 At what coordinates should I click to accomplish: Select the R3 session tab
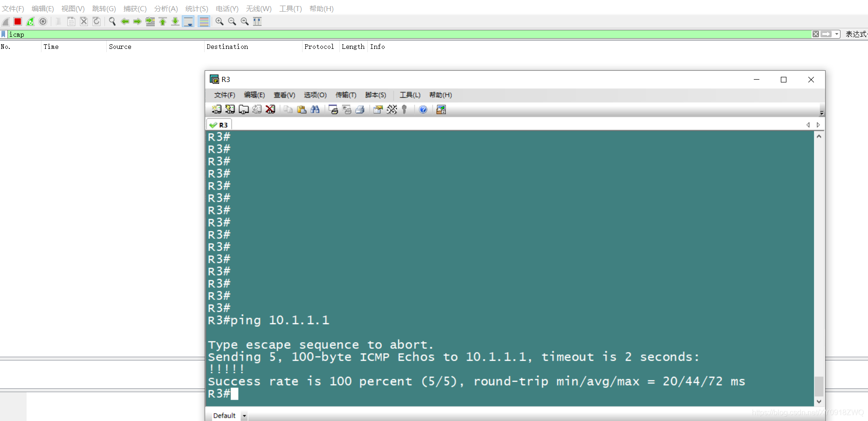coord(219,125)
